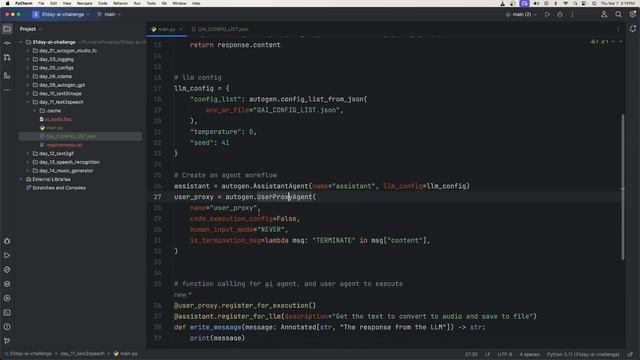Select the day_06_ollama folder row
Image resolution: width=640 pixels, height=360 pixels.
[56, 76]
